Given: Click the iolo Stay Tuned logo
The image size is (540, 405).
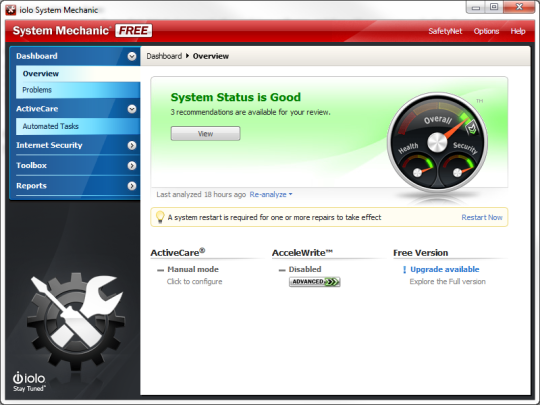Looking at the screenshot, I should coord(29,382).
